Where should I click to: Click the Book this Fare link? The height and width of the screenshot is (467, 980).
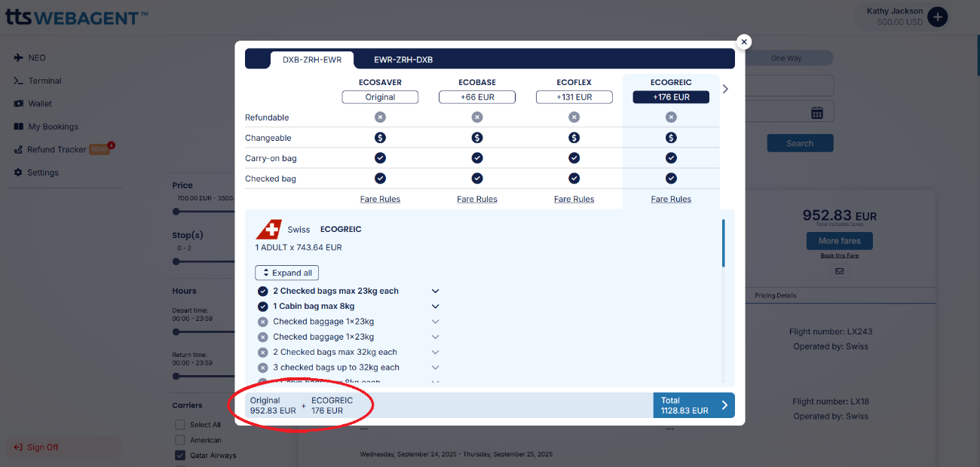coord(839,255)
